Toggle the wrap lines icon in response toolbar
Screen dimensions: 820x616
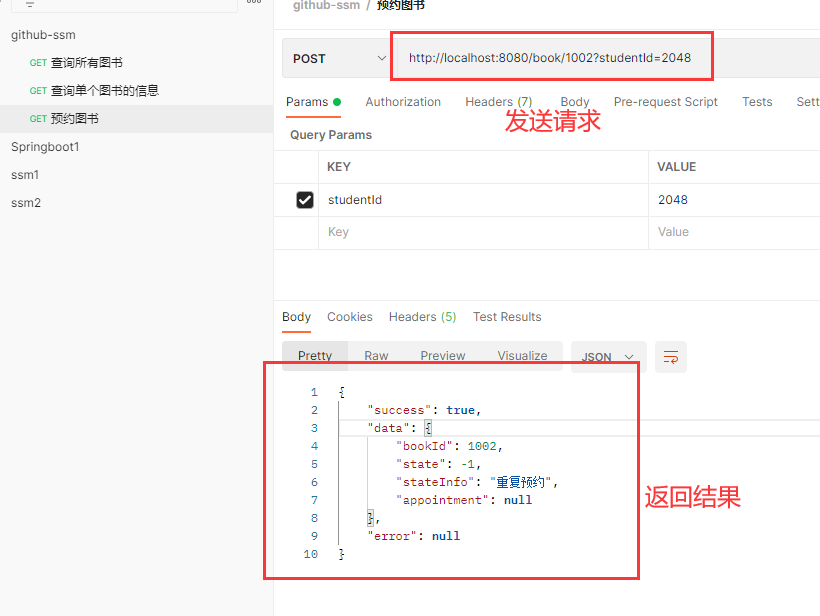(670, 357)
